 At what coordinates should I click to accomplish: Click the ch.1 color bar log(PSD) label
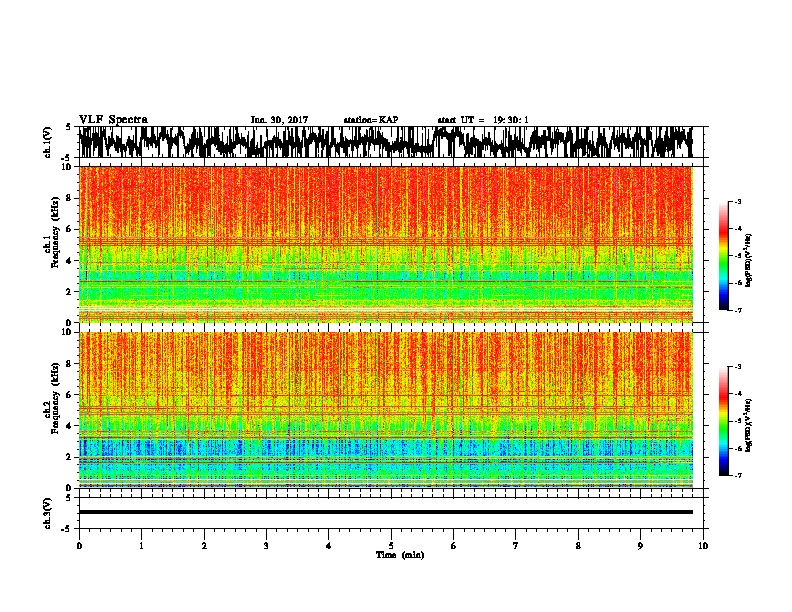click(x=749, y=260)
